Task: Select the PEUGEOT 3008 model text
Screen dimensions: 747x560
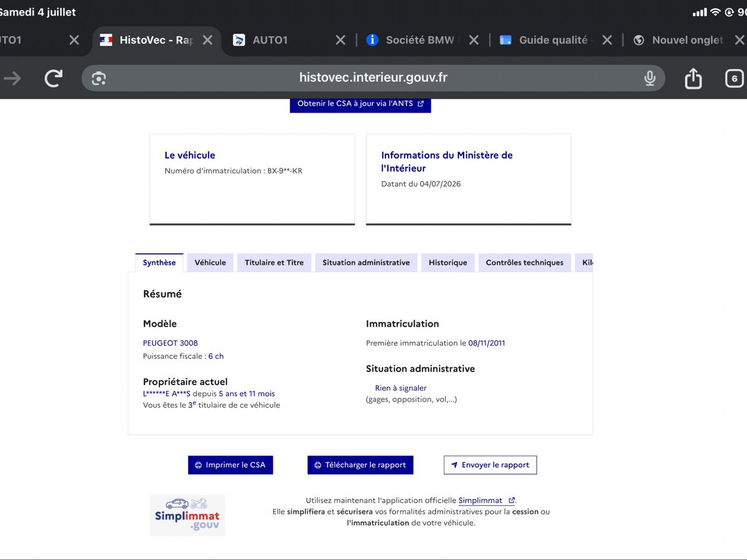Action: 171,343
